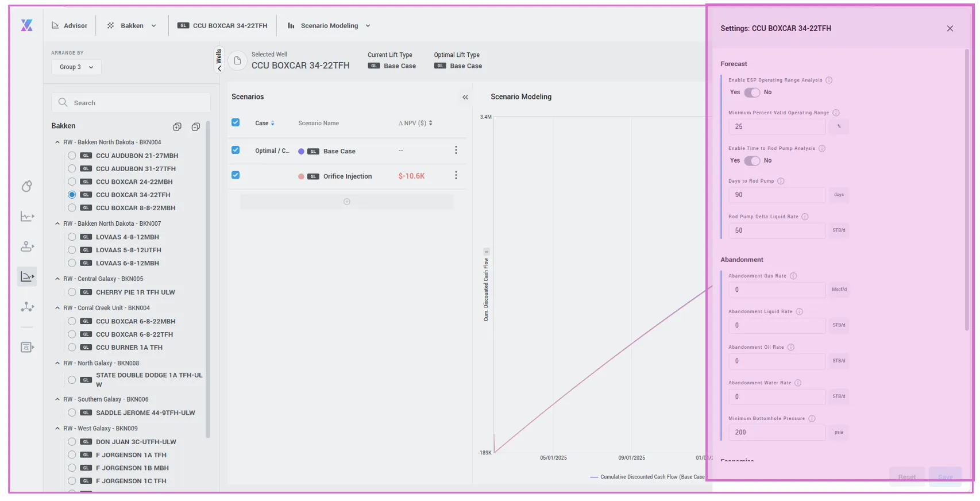Info icon for Abandonment Water Rate
980x501 pixels.
(798, 383)
